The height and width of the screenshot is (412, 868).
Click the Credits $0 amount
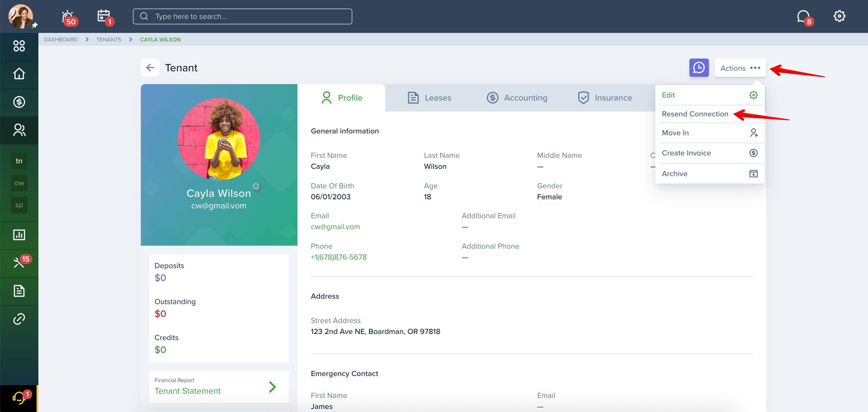[x=160, y=350]
